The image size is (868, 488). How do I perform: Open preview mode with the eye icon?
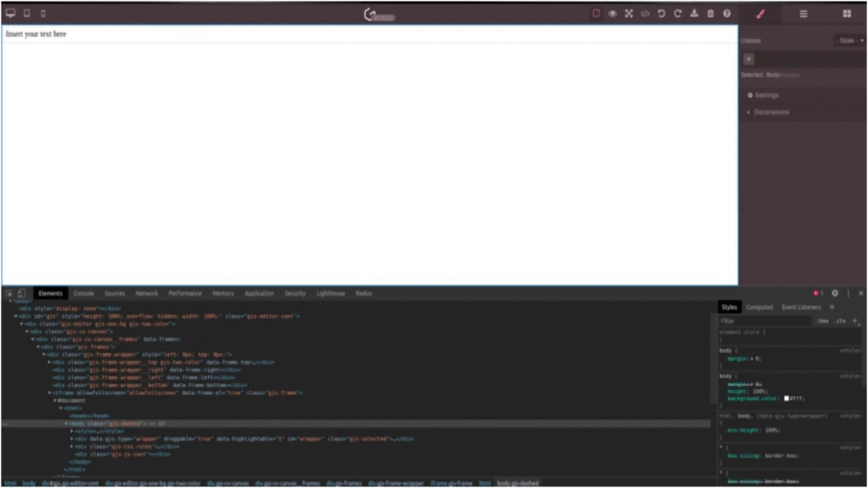coord(612,14)
